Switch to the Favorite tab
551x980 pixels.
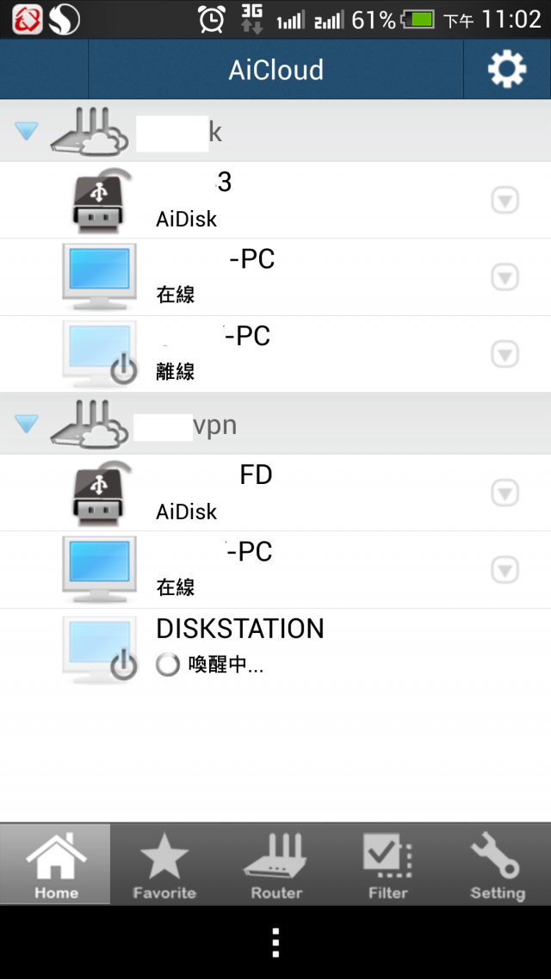[x=164, y=865]
